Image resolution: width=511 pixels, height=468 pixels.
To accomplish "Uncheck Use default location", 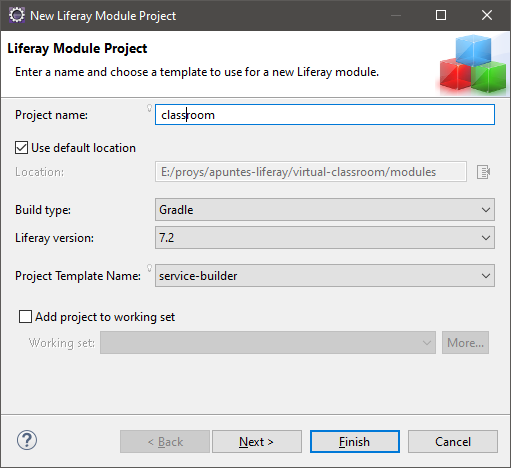I will (21, 148).
